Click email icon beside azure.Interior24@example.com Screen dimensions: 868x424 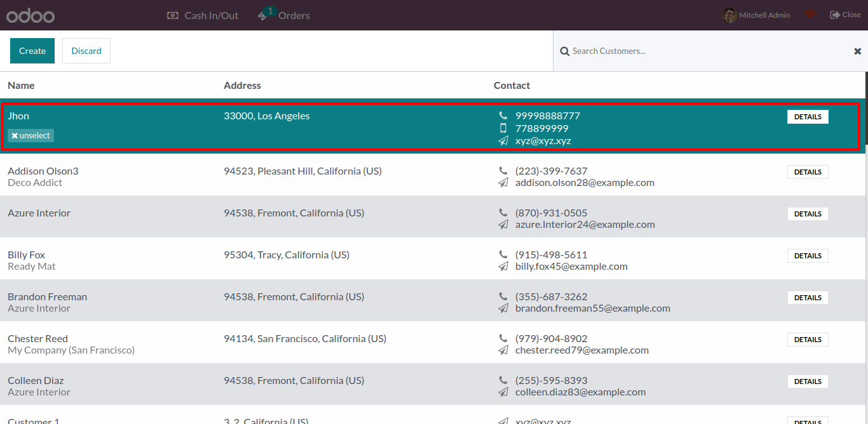point(503,225)
